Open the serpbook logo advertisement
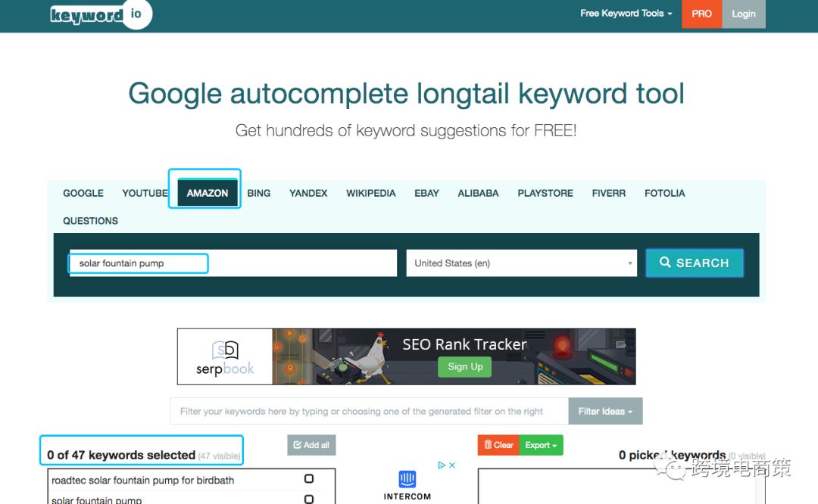 225,357
